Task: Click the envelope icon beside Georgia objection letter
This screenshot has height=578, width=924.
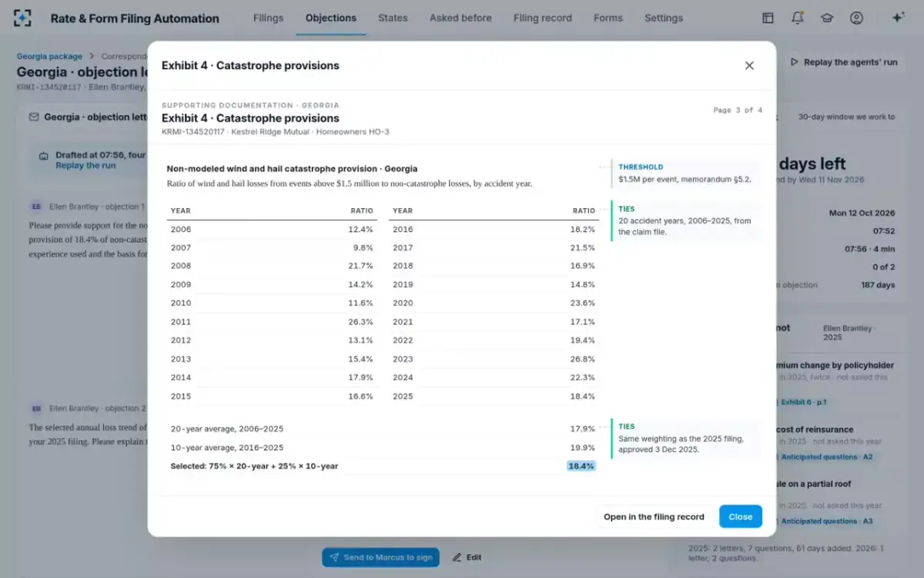Action: (34, 117)
